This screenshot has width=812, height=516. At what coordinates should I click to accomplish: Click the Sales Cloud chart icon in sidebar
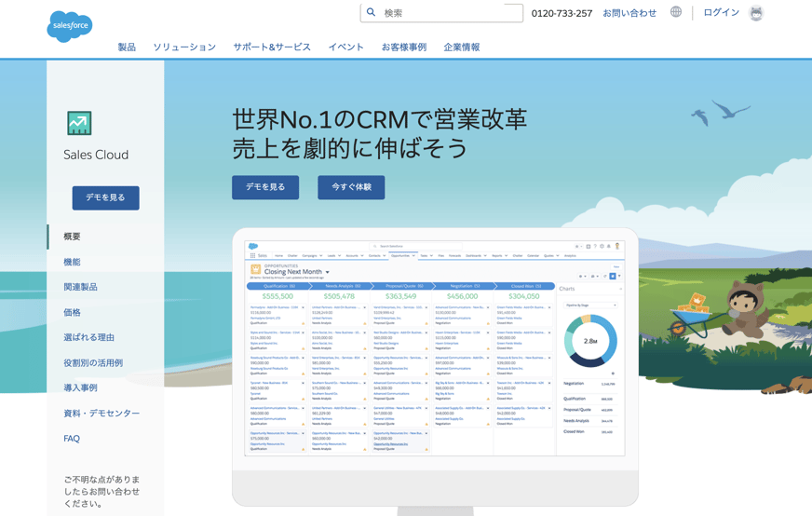point(79,123)
